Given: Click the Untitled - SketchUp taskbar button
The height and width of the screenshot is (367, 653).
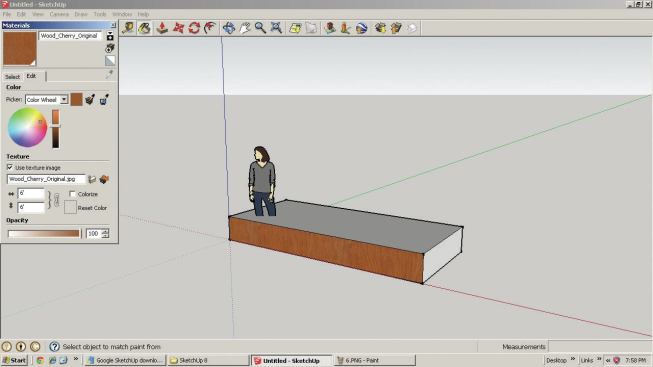Looking at the screenshot, I should point(292,360).
